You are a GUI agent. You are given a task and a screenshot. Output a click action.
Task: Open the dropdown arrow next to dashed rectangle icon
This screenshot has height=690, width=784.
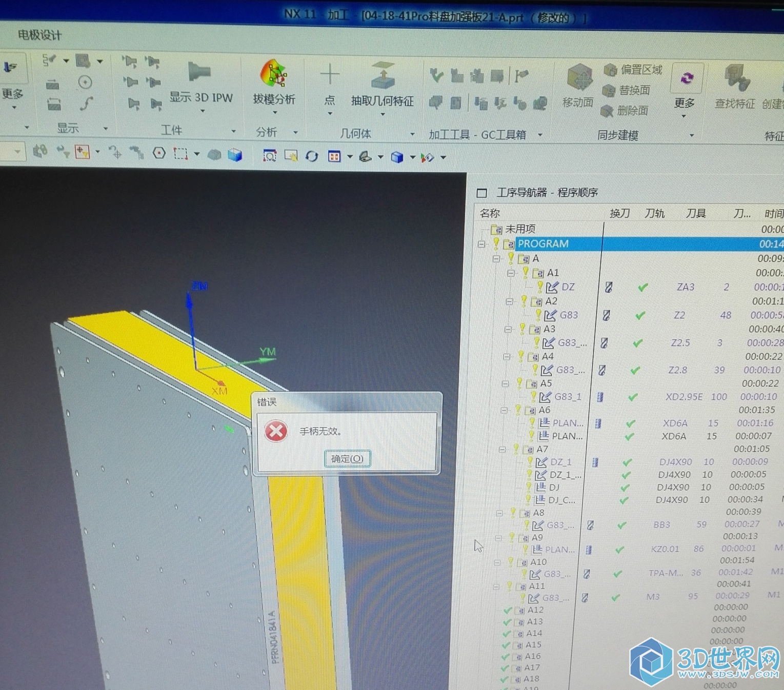click(196, 154)
